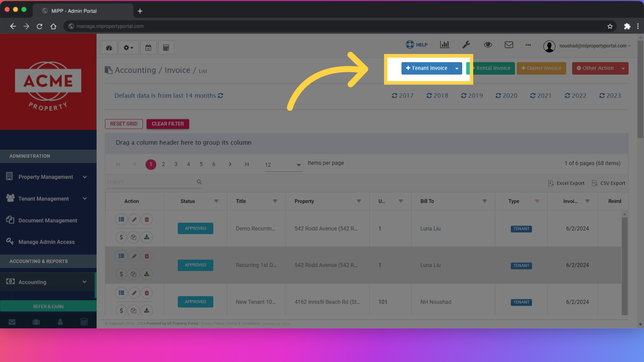Open Document Management in the sidebar
The height and width of the screenshot is (362, 644).
point(48,221)
